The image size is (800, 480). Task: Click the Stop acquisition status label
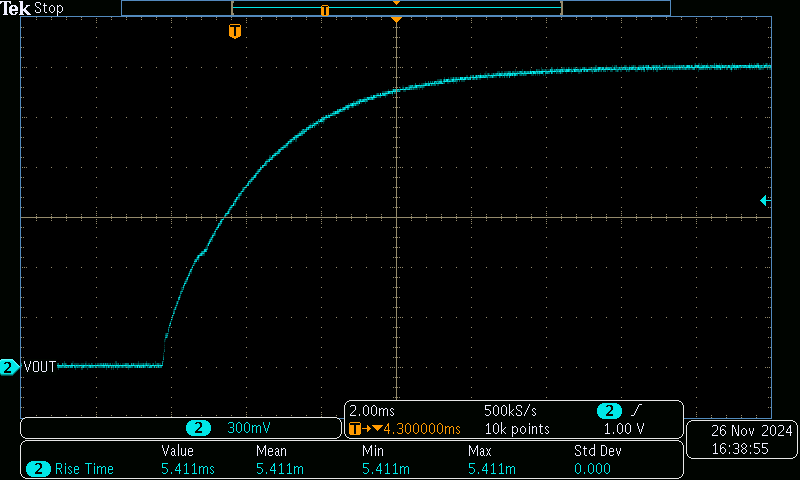pyautogui.click(x=48, y=8)
